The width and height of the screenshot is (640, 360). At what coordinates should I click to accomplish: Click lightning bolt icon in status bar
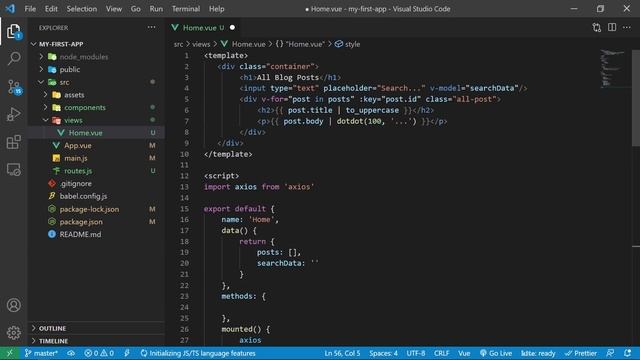[127, 353]
